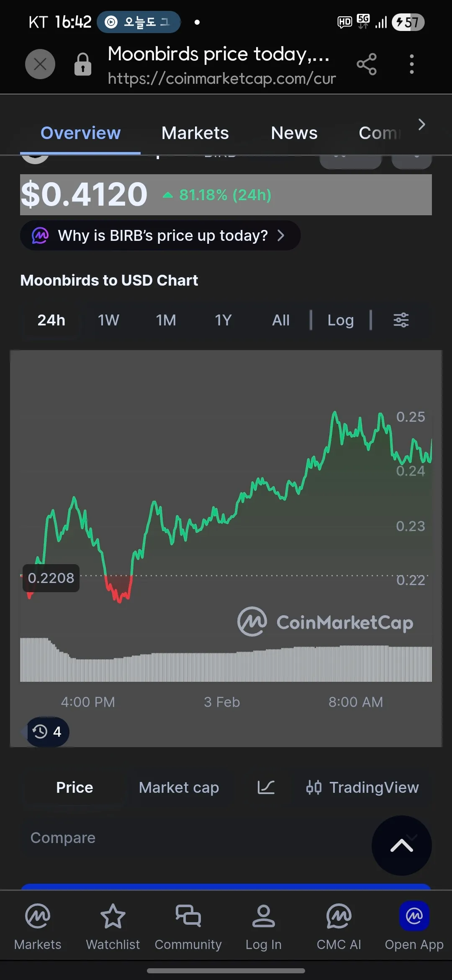Switch to the Markets tab
452x980 pixels.
pos(195,133)
